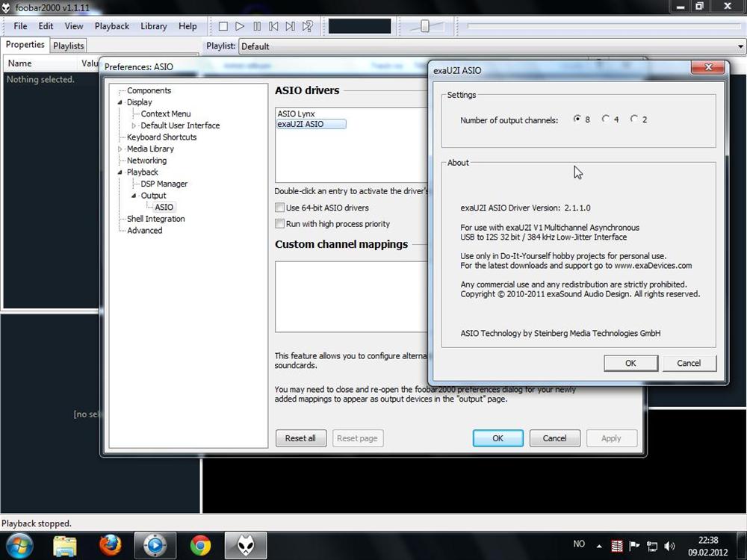The image size is (747, 560).
Task: Select the ASIO tree item
Action: pyautogui.click(x=164, y=207)
